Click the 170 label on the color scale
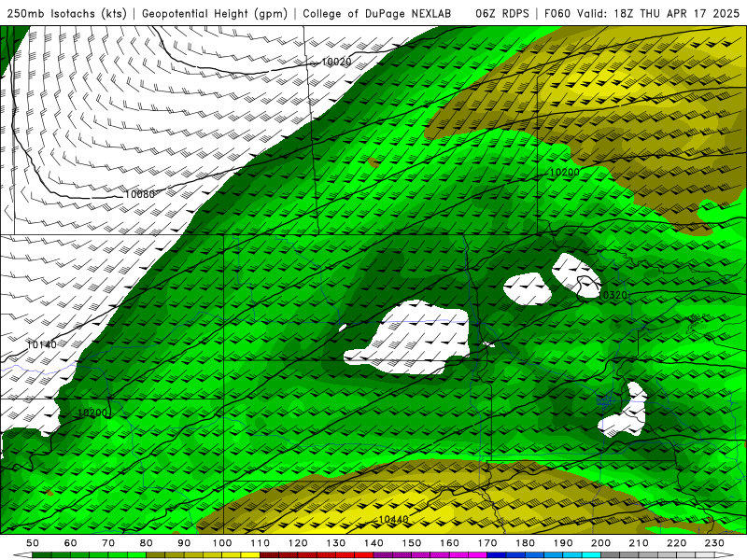The width and height of the screenshot is (747, 560). click(487, 543)
